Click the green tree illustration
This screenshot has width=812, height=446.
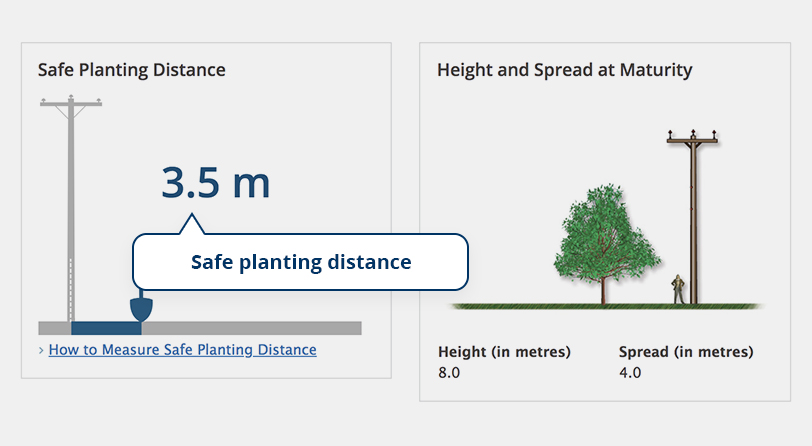(x=604, y=243)
